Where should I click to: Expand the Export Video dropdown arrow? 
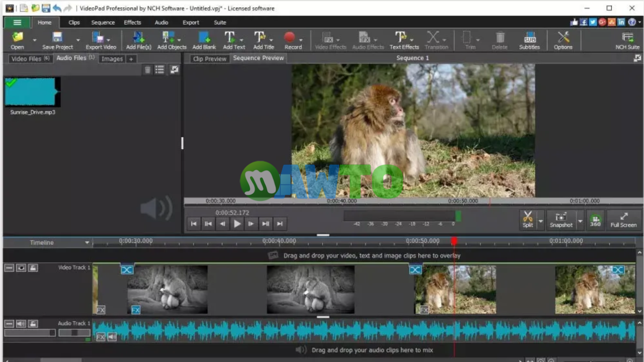point(108,40)
